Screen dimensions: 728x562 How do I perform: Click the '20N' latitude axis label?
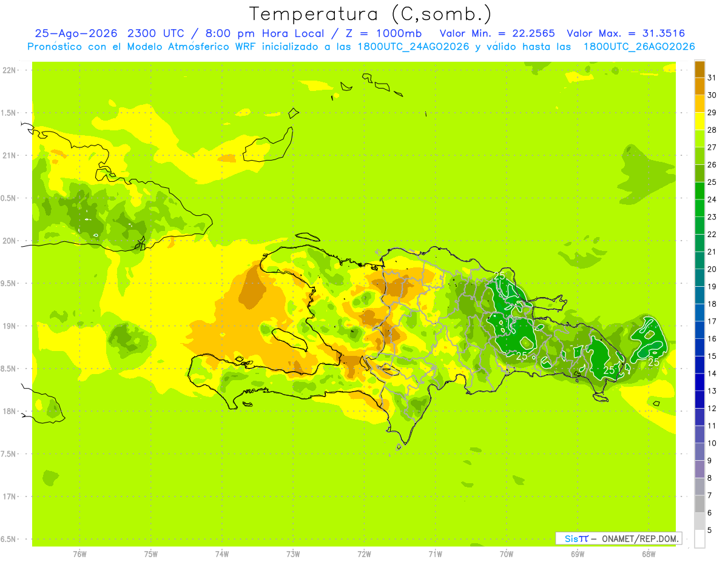pos(10,241)
